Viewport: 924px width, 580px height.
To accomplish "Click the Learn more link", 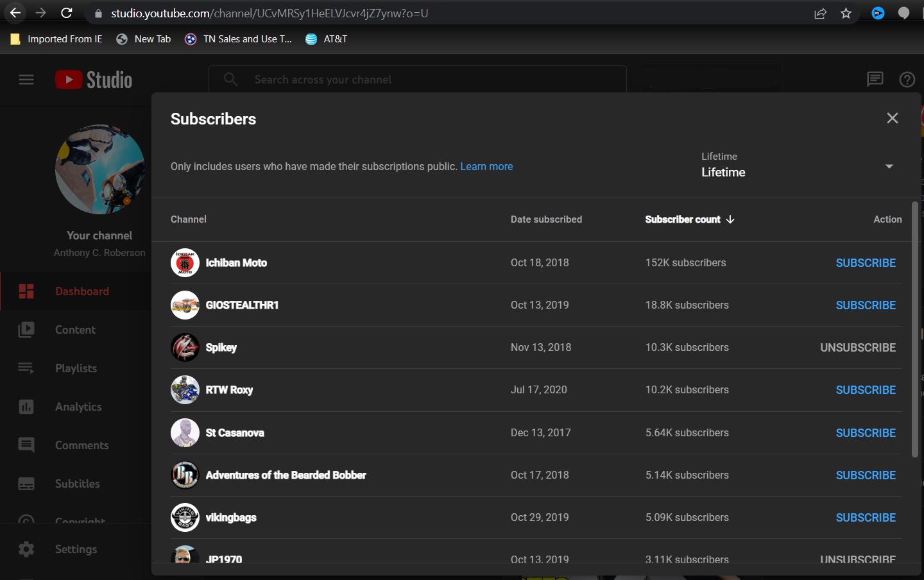I will coord(486,166).
